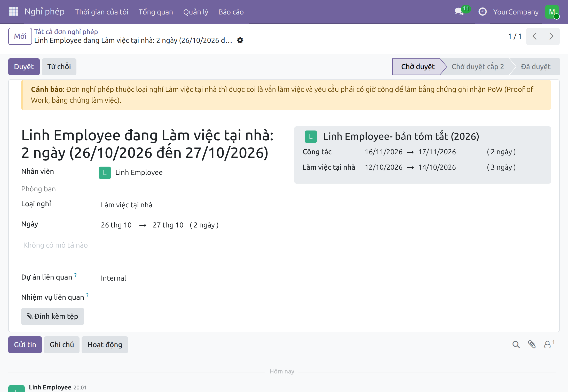This screenshot has height=392, width=568.
Task: Click Gửi tin button
Action: 25,345
